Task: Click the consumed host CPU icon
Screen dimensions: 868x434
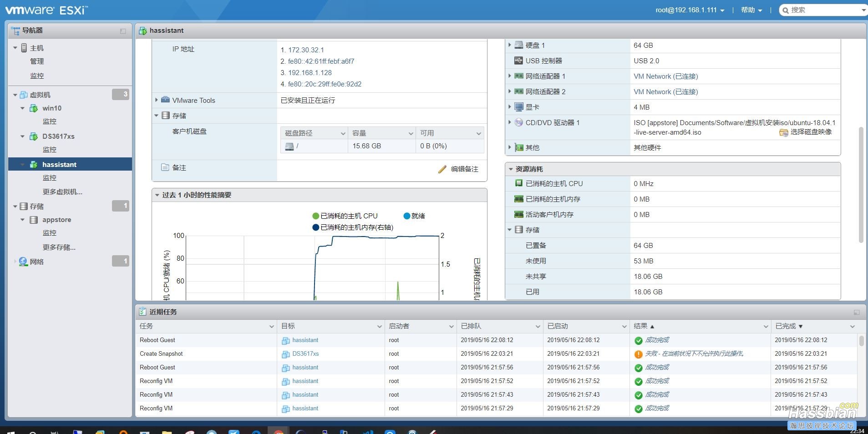Action: tap(519, 183)
